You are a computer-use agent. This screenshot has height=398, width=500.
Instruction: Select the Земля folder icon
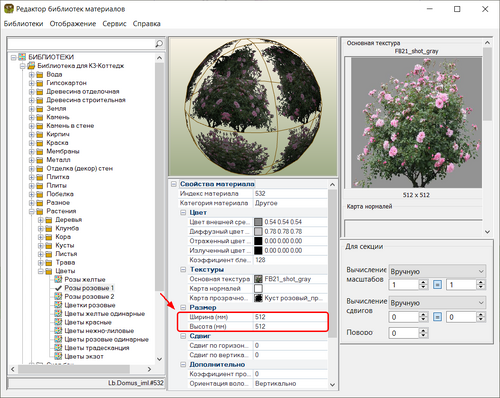pyautogui.click(x=40, y=109)
